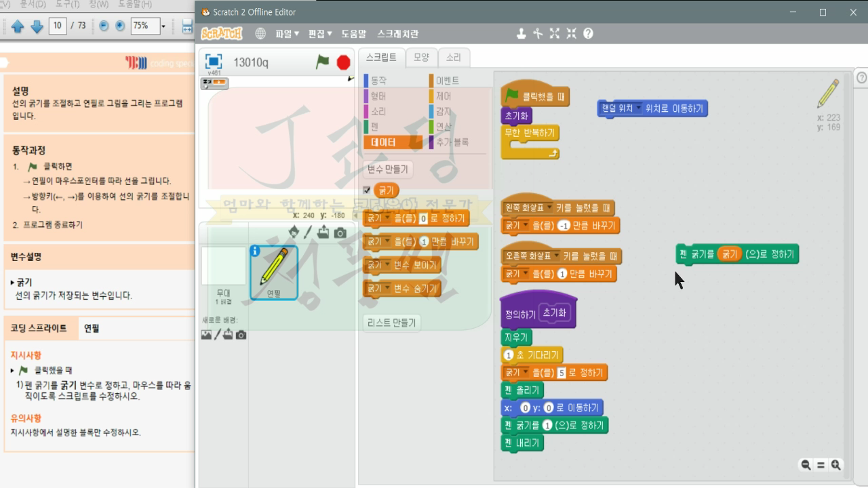This screenshot has width=868, height=488.
Task: Select the Delete scissors tool
Action: click(x=538, y=33)
